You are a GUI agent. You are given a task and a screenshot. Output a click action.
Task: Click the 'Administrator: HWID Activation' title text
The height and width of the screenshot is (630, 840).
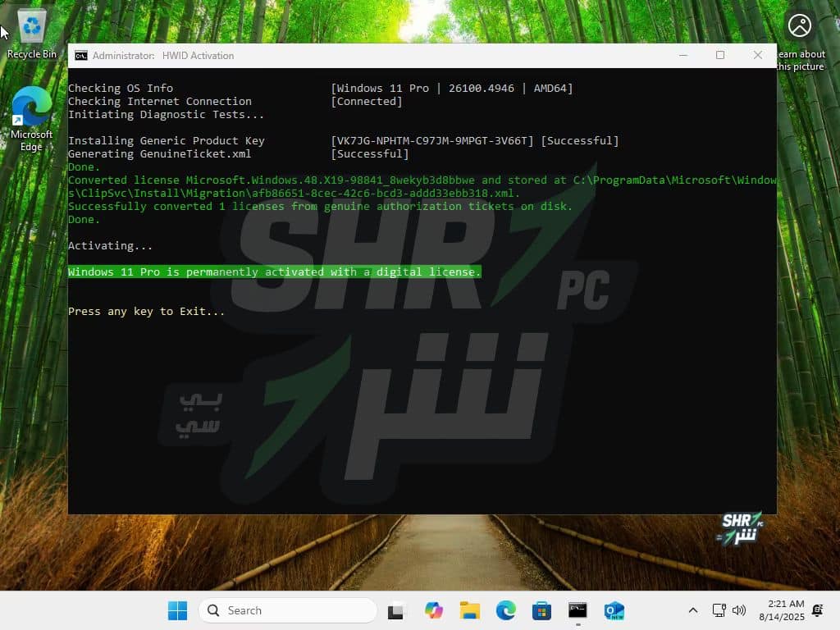coord(163,56)
